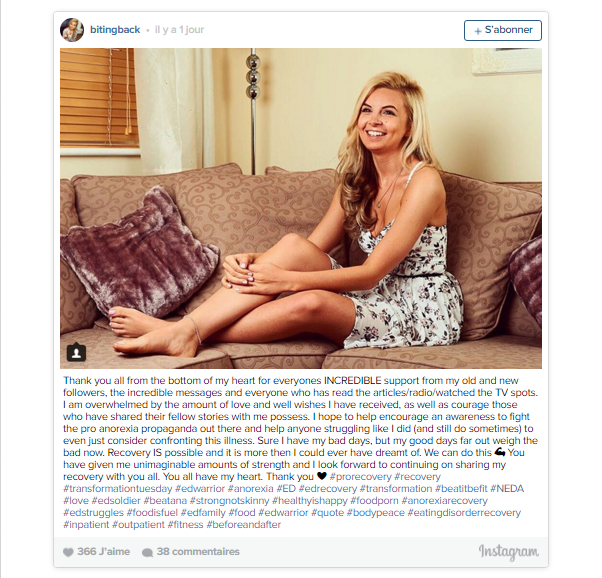The height and width of the screenshot is (578, 602).
Task: Open the 'il y a 1 jour' timestamp
Action: tap(179, 30)
